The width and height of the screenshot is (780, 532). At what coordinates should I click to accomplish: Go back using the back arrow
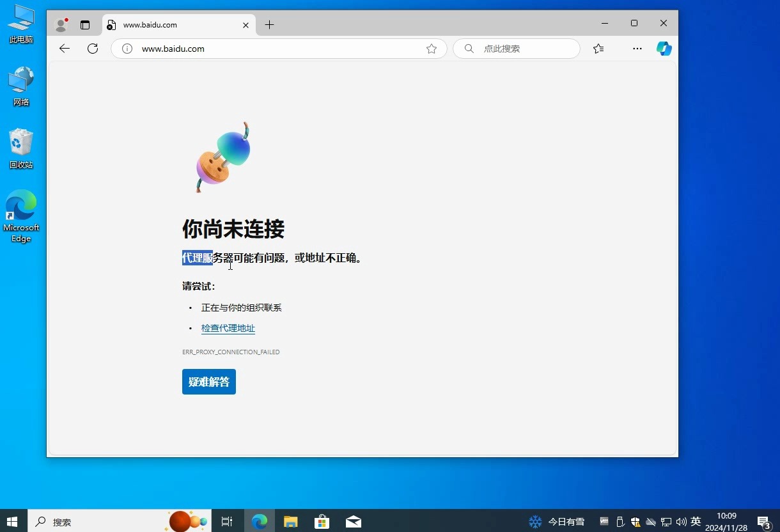point(64,49)
